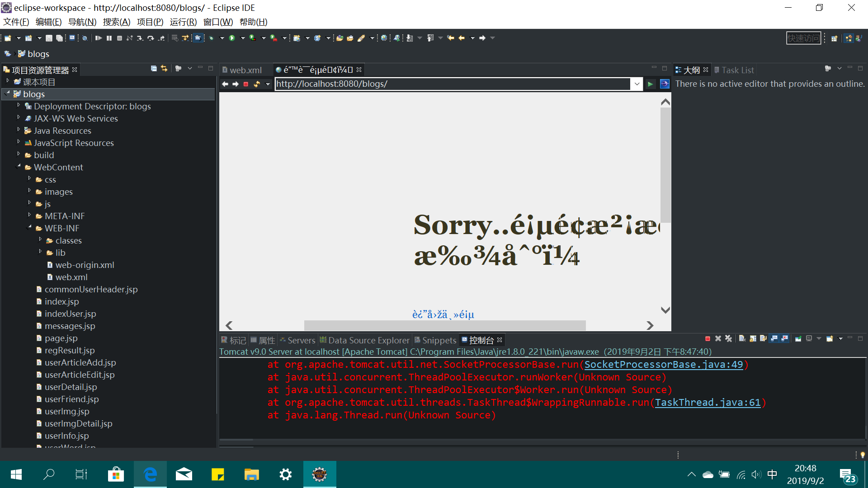Toggle Skip All Breakpoints
Image resolution: width=868 pixels, height=488 pixels.
(85, 38)
